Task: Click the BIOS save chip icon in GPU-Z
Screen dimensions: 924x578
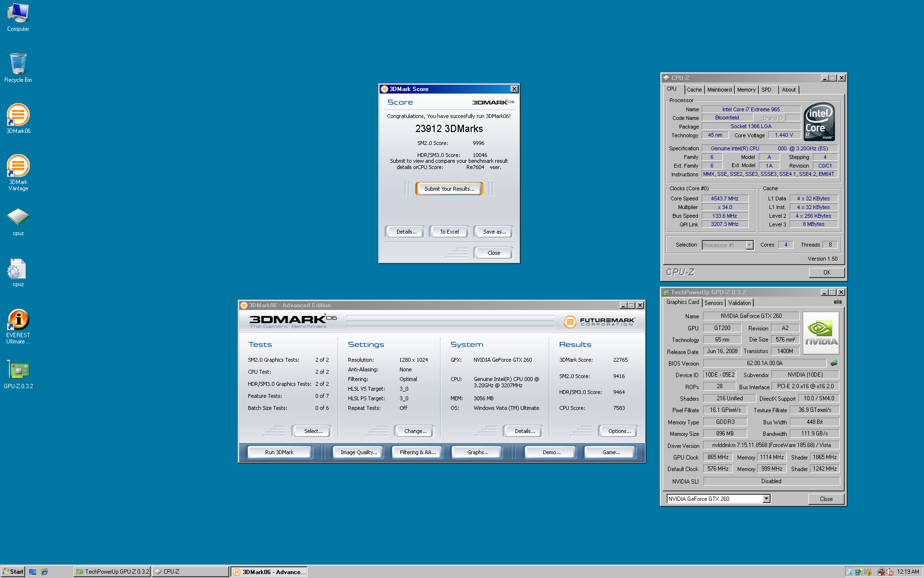Action: [x=834, y=363]
